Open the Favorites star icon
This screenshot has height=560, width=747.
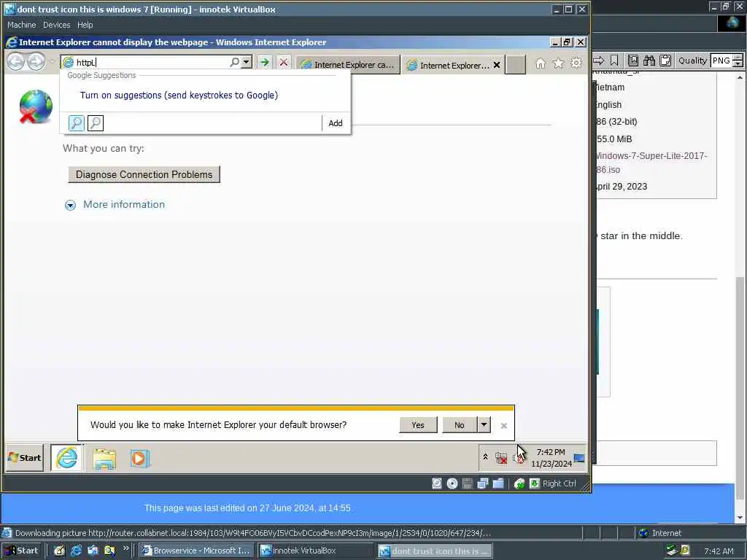pyautogui.click(x=558, y=63)
